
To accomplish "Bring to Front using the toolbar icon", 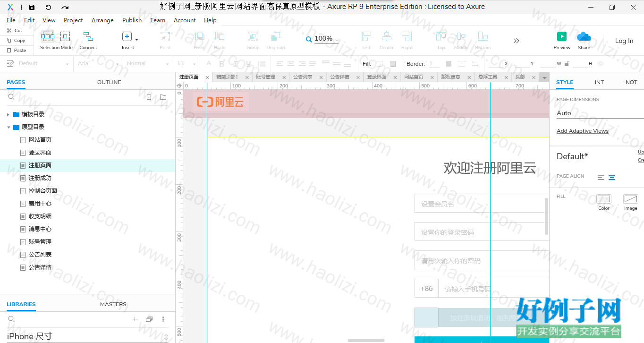I will pos(199,36).
